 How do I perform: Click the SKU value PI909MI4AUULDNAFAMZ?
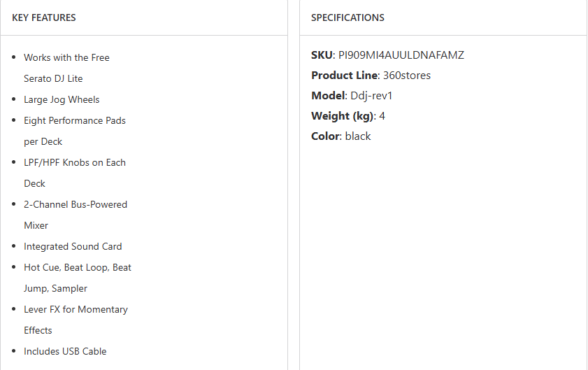(x=401, y=55)
